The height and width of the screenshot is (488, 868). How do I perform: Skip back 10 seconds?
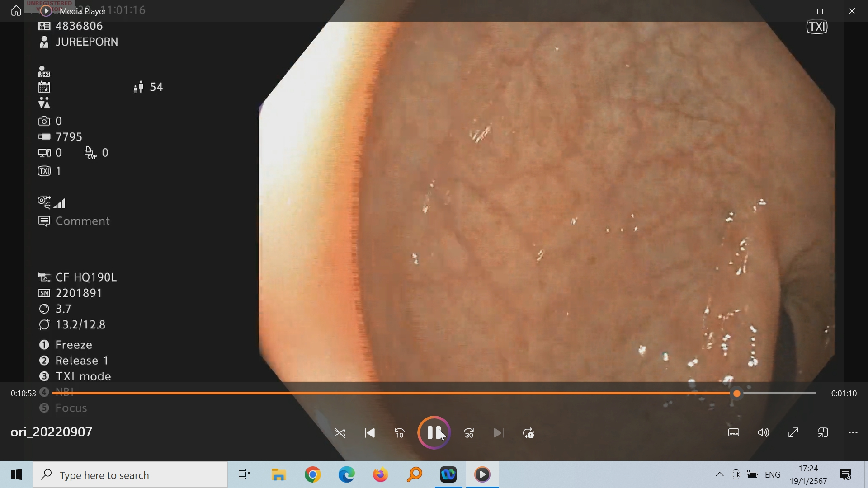pyautogui.click(x=400, y=433)
